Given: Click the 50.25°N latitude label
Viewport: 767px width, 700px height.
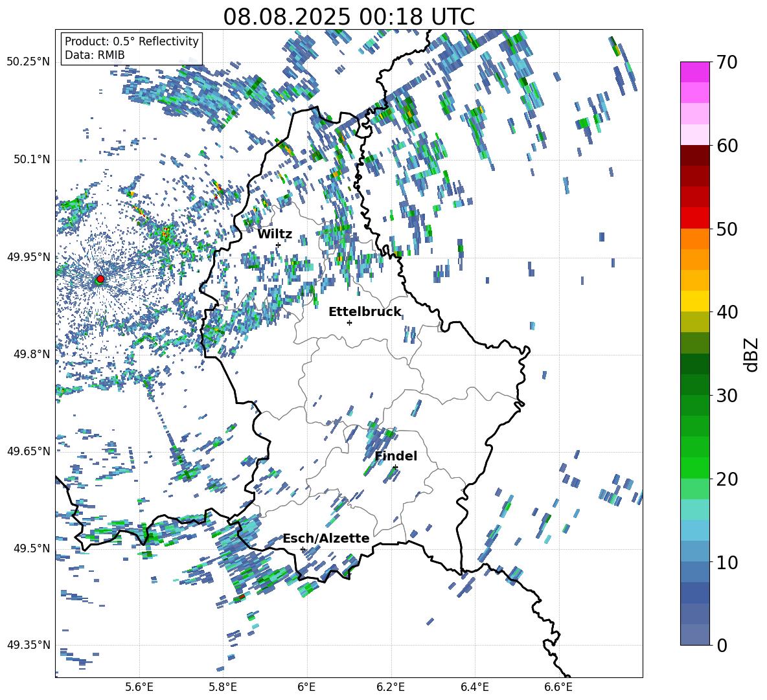Looking at the screenshot, I should coord(29,62).
